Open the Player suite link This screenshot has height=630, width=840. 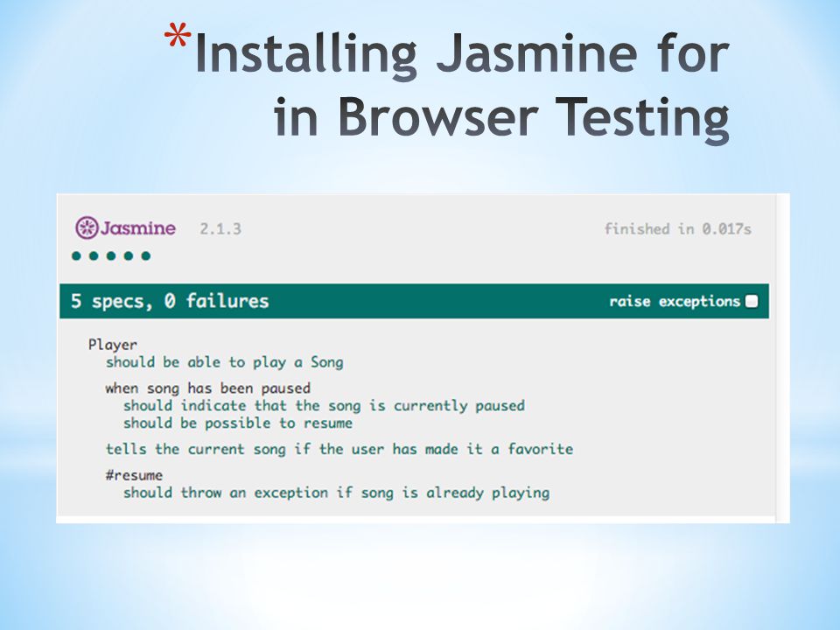[x=113, y=345]
